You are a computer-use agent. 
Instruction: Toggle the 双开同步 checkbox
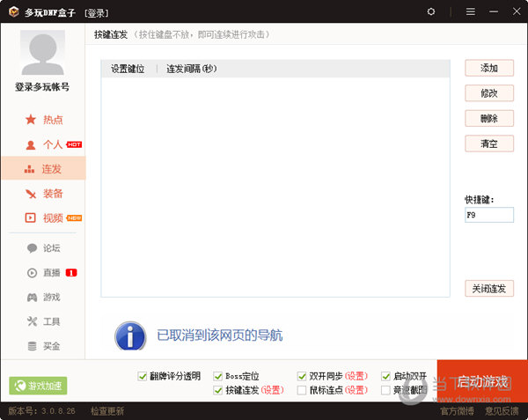point(303,376)
